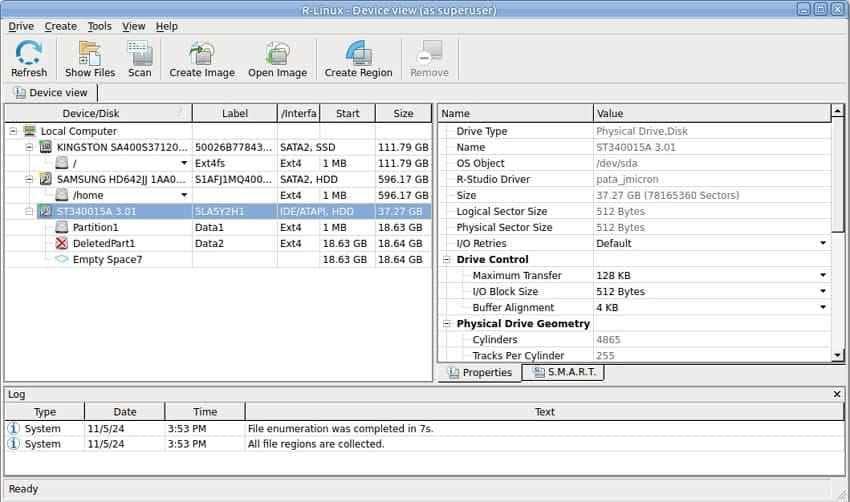Open the Drive menu
Viewport: 850px width, 502px height.
[21, 26]
